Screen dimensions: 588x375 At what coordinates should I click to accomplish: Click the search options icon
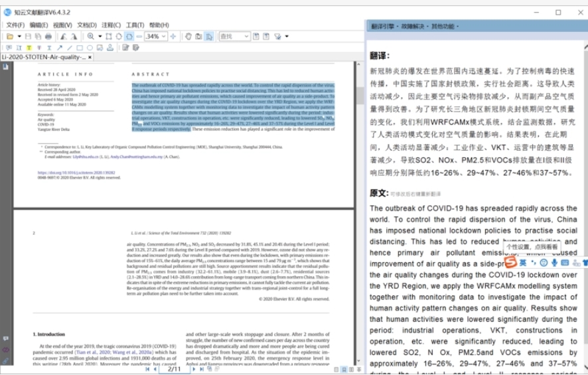(278, 37)
